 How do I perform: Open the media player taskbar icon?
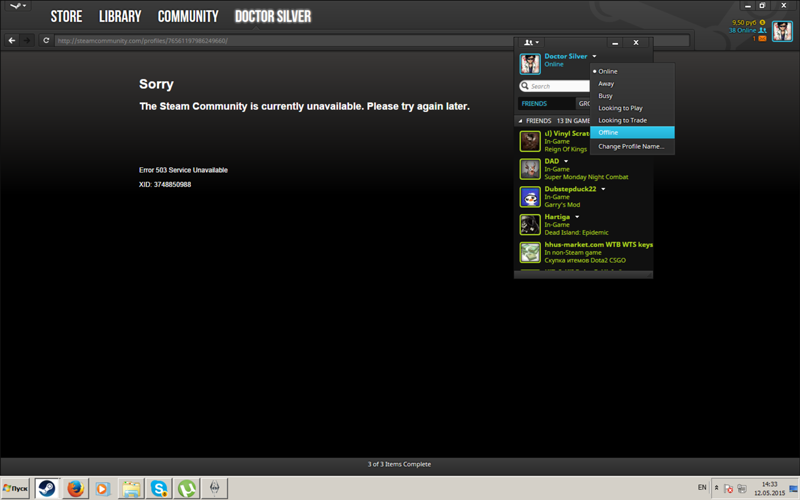point(103,488)
